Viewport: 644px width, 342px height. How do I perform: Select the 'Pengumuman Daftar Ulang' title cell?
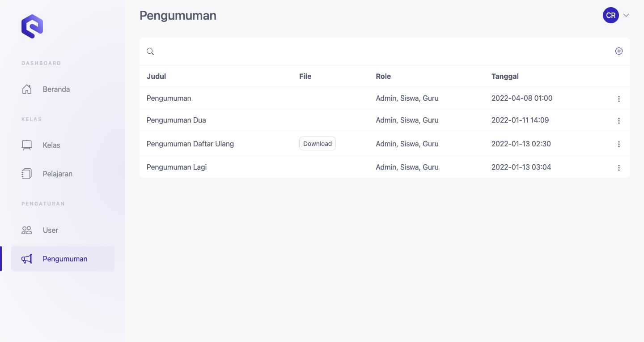(x=190, y=144)
